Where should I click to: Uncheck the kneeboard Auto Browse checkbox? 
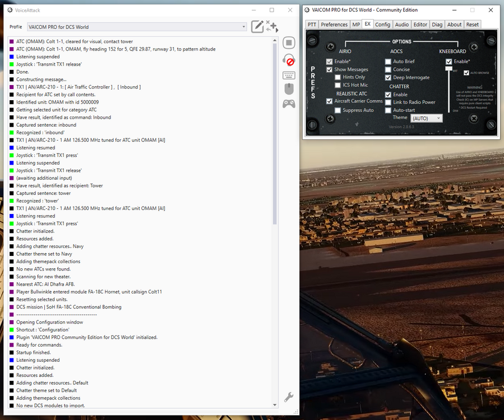pyautogui.click(x=466, y=73)
